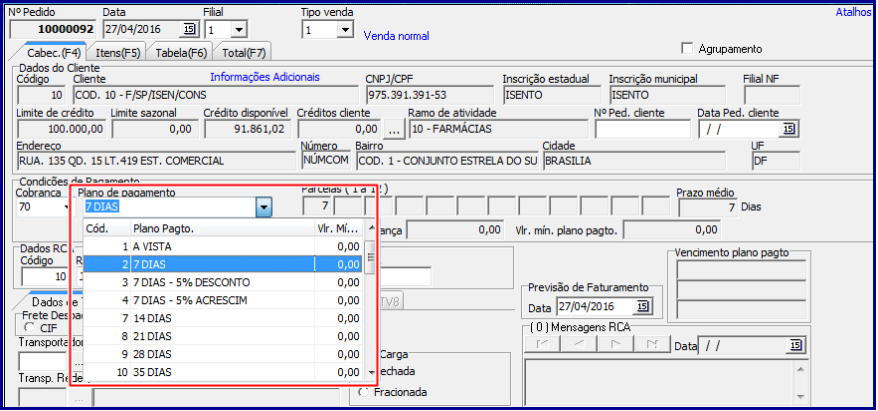Go to next RCA message arrow
This screenshot has height=411, width=878.
614,345
